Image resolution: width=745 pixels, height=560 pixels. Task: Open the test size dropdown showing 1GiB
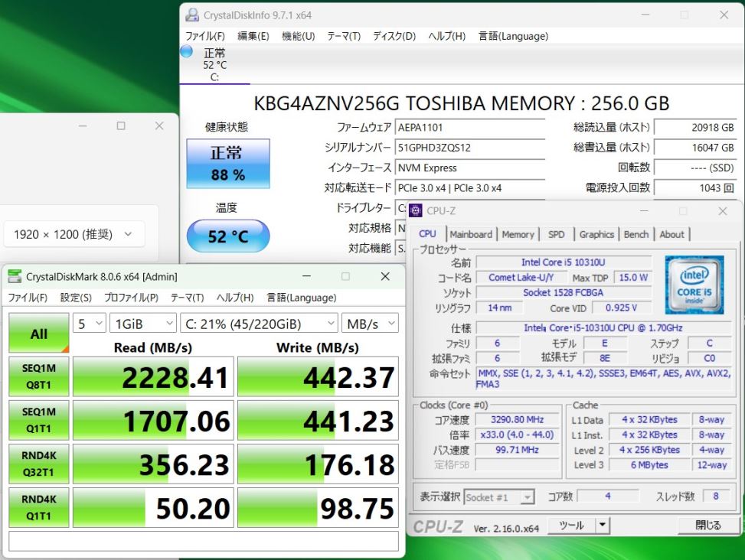[x=143, y=324]
